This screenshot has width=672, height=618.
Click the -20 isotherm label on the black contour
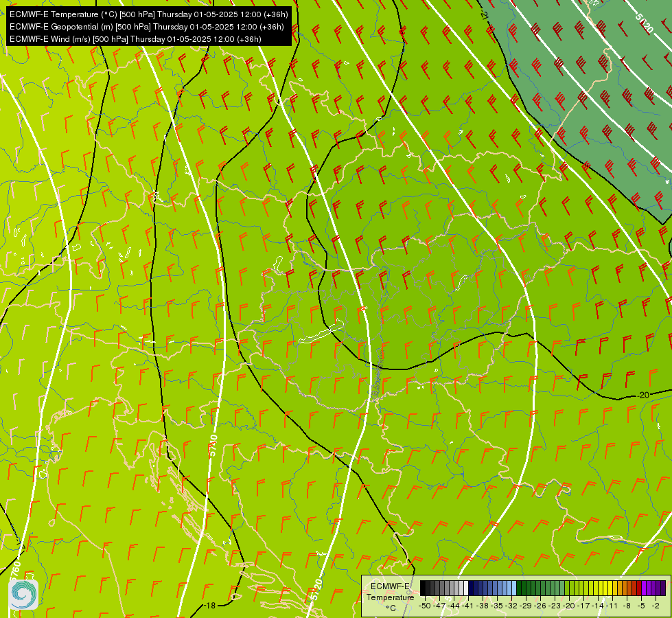(644, 395)
